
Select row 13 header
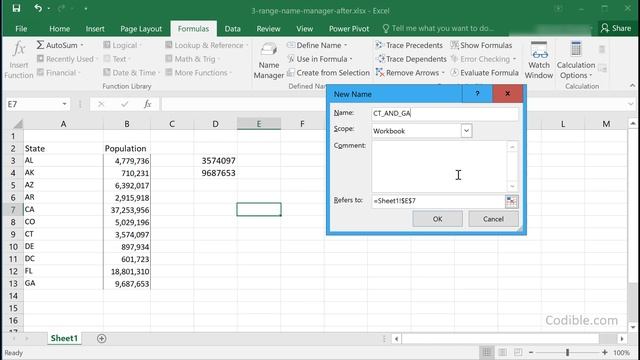click(x=13, y=284)
